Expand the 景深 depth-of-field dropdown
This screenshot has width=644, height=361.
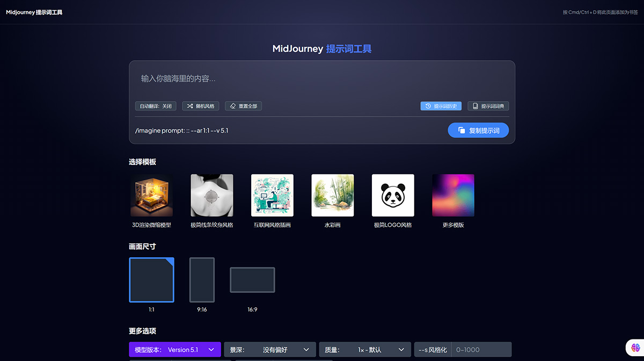[x=269, y=349]
